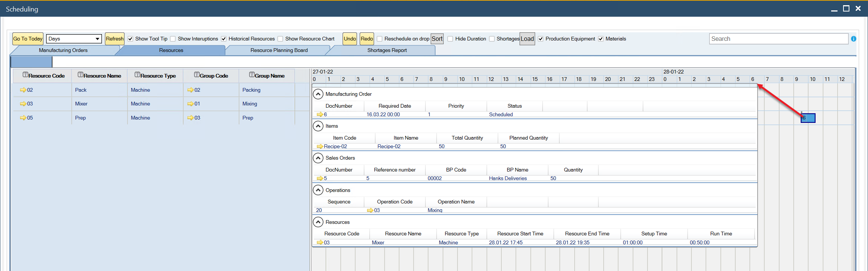868x271 pixels.
Task: Click filter icon in Group Name header
Action: tap(252, 75)
